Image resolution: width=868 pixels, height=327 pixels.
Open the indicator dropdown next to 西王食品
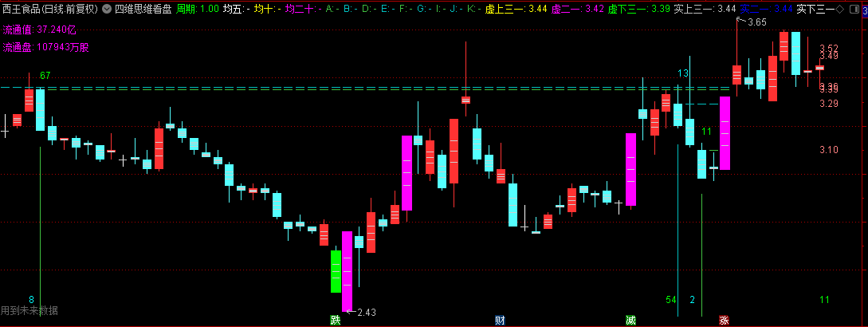tap(106, 9)
